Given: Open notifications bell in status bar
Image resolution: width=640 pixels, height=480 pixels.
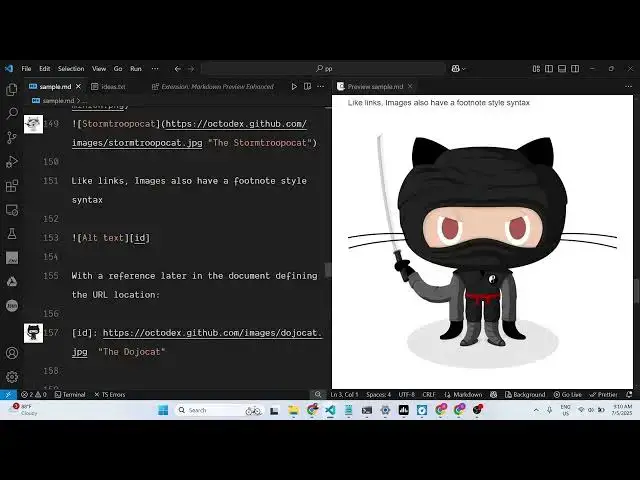Looking at the screenshot, I should tap(629, 395).
